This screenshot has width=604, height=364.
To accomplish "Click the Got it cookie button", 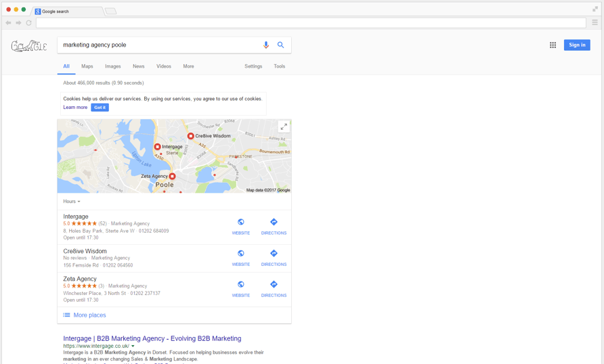I will click(x=100, y=108).
